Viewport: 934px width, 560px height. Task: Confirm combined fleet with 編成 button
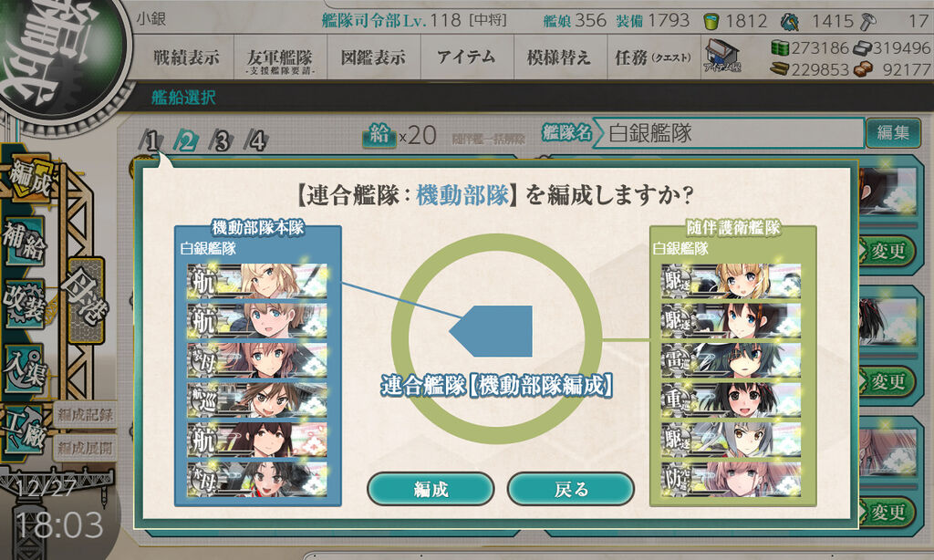[431, 489]
